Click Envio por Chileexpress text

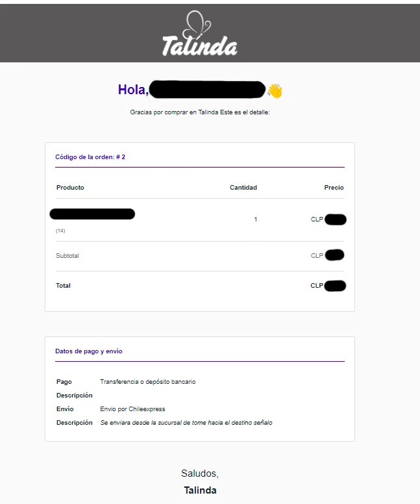[x=132, y=409]
